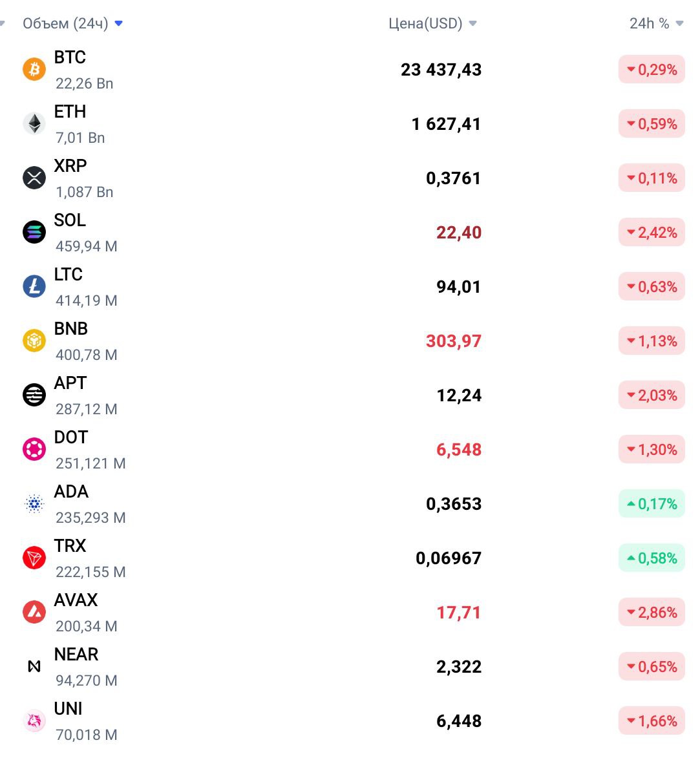700x758 pixels.
Task: Sort by Объем (24ч) column dropdown
Action: tap(72, 23)
